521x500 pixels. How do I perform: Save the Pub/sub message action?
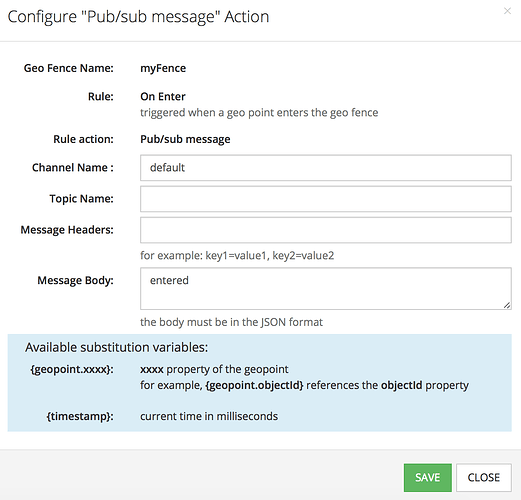tap(428, 477)
